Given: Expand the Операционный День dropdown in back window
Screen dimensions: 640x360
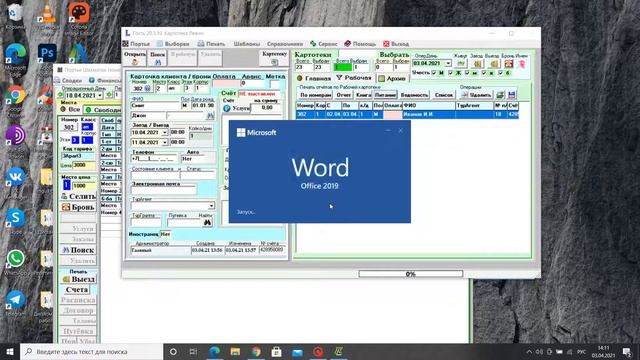Looking at the screenshot, I should click(100, 95).
